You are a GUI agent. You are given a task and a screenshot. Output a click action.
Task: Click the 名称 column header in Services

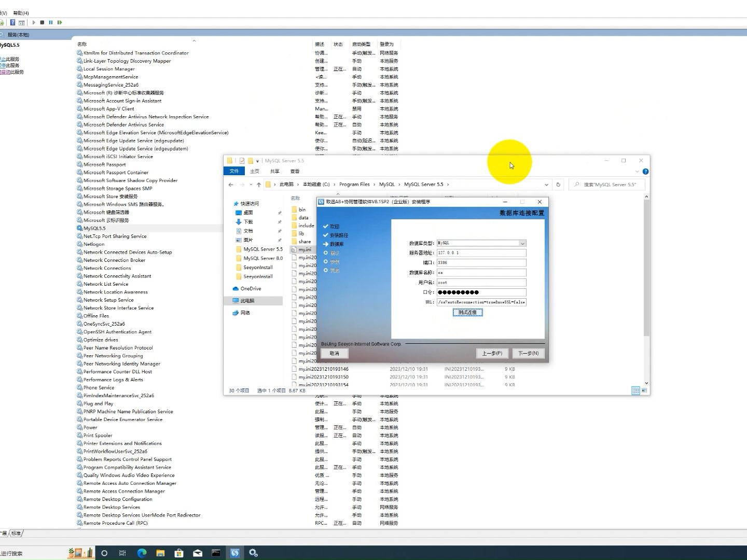tap(82, 44)
